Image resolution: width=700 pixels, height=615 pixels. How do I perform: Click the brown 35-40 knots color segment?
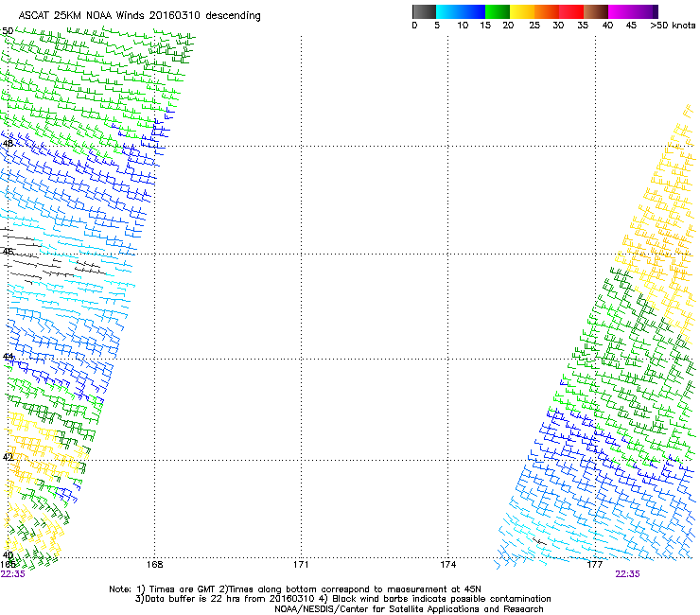click(596, 11)
